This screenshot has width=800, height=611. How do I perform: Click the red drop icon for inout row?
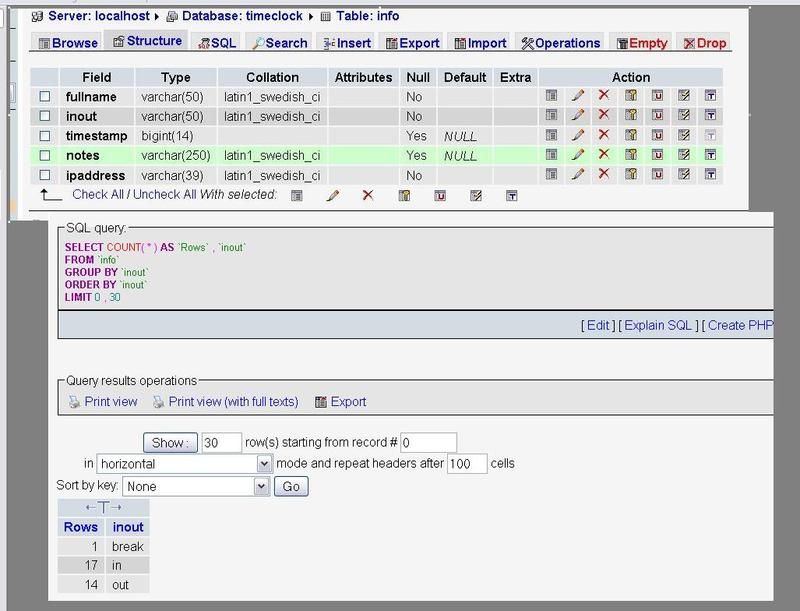[604, 116]
